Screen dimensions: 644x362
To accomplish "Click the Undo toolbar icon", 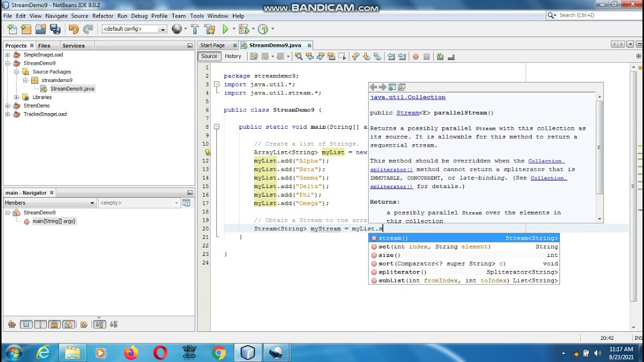I will pyautogui.click(x=73, y=29).
